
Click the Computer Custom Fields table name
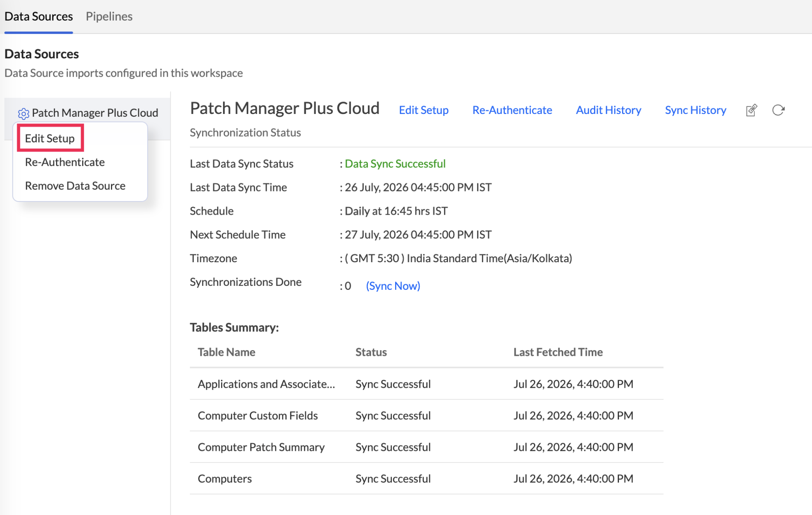(x=258, y=415)
